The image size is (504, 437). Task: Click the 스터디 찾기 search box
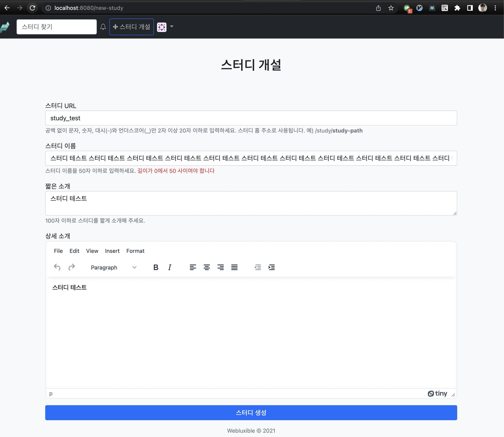pos(56,27)
